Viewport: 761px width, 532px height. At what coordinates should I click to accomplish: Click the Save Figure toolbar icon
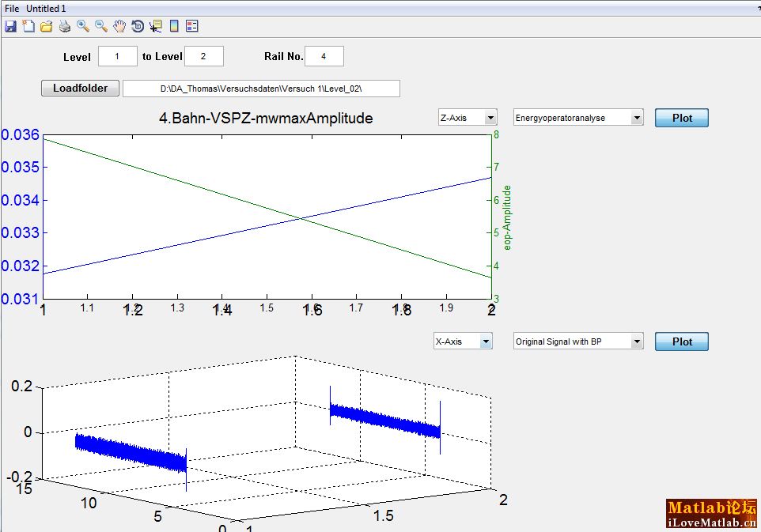click(10, 26)
